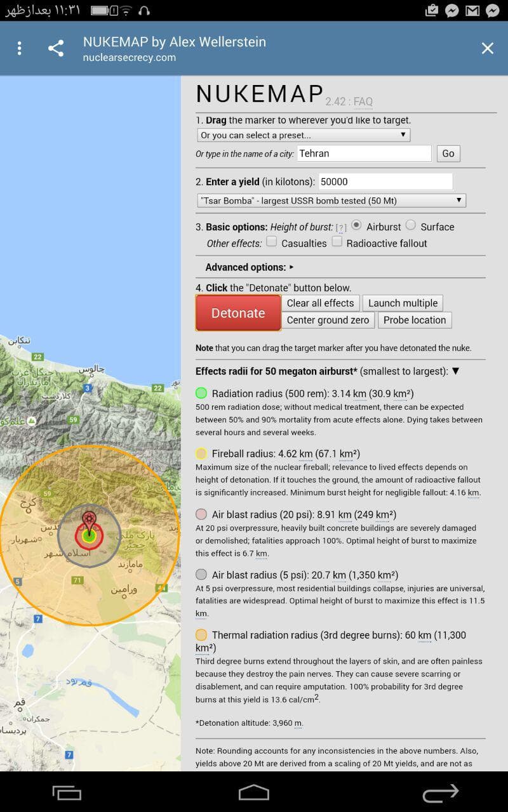This screenshot has width=508, height=812.
Task: Click the NUKEMAP title heading
Action: (x=260, y=94)
